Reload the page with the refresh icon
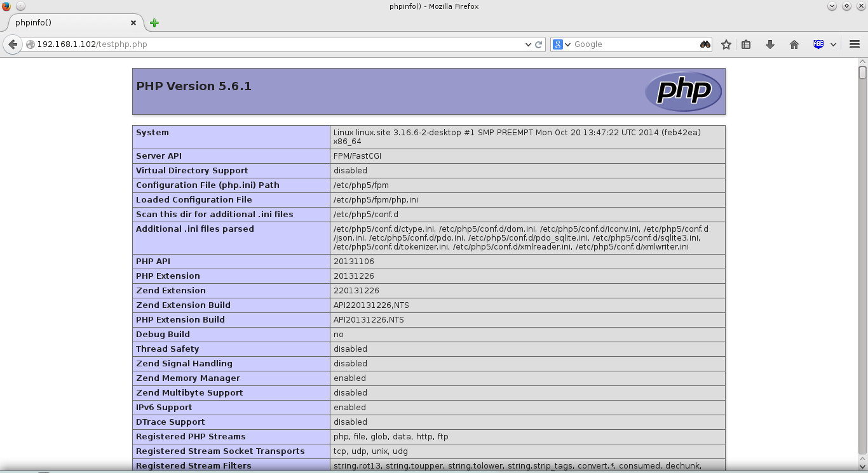 point(539,44)
